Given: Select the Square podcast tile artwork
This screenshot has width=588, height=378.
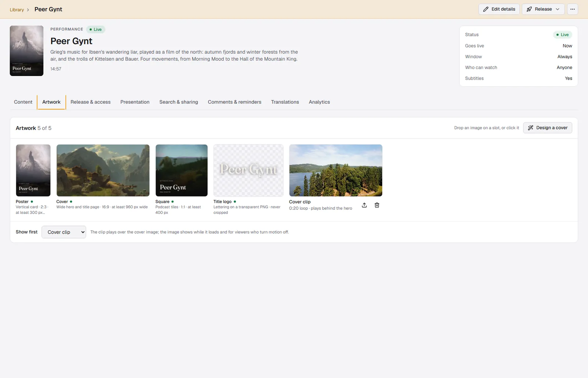Looking at the screenshot, I should pos(182,170).
